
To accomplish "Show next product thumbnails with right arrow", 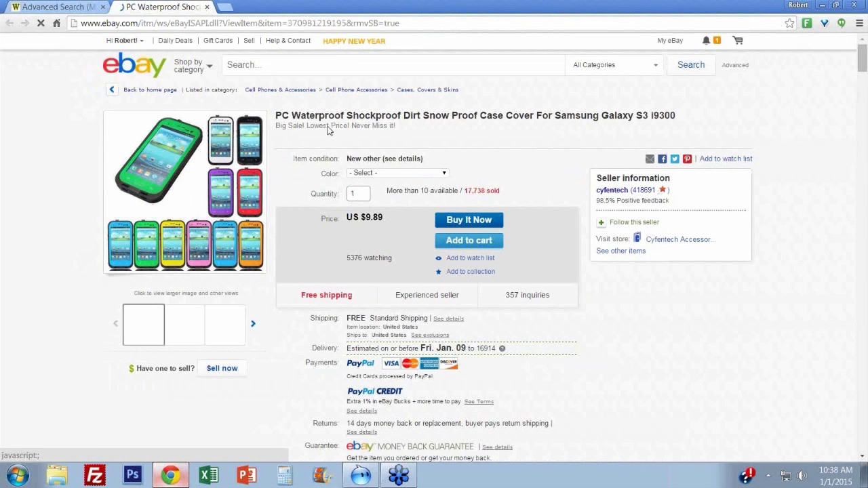I will (x=253, y=323).
